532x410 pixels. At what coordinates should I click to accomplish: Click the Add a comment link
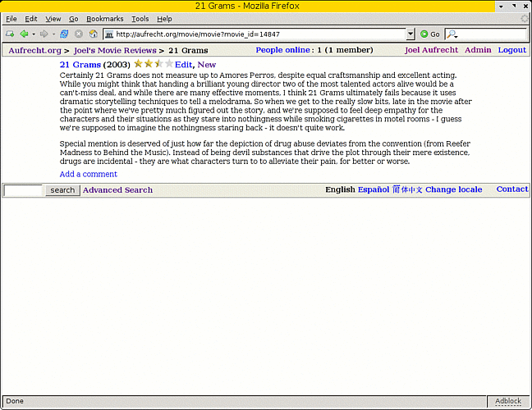[x=88, y=174]
